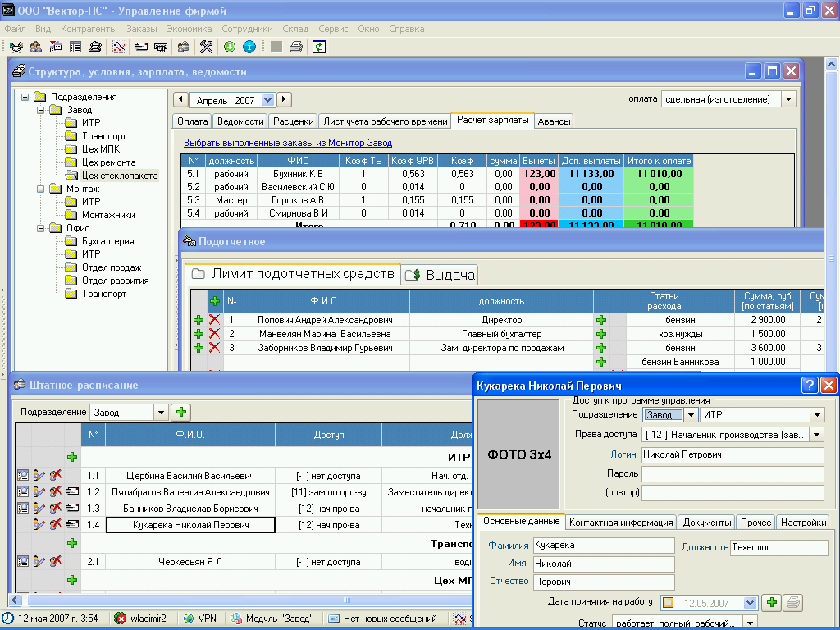Viewport: 840px width, 630px height.
Task: Open the Документы tab in employee dialog
Action: [x=706, y=523]
